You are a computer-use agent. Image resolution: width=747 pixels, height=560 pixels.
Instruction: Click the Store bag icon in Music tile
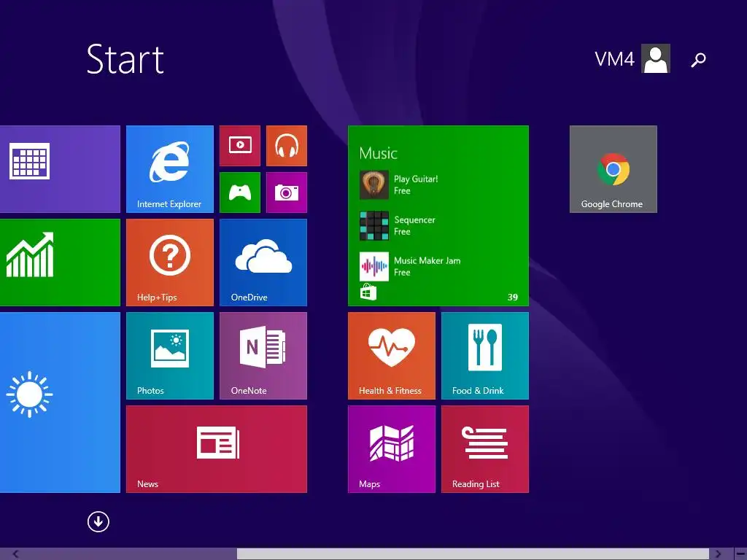(368, 292)
